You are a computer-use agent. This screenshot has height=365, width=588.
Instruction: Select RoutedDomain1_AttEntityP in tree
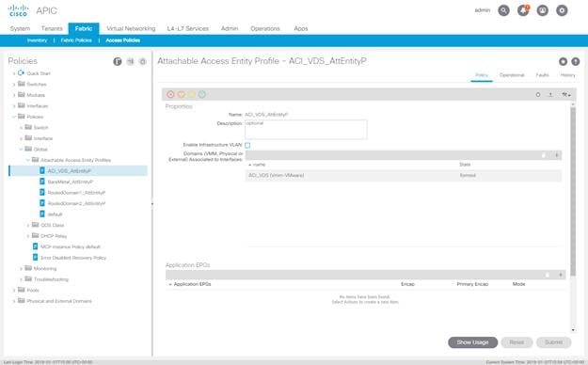76,193
